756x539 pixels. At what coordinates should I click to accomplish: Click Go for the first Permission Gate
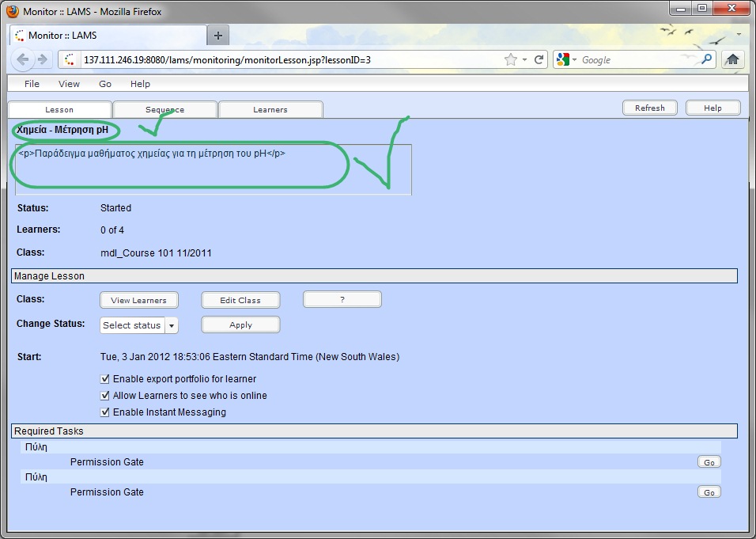coord(709,462)
